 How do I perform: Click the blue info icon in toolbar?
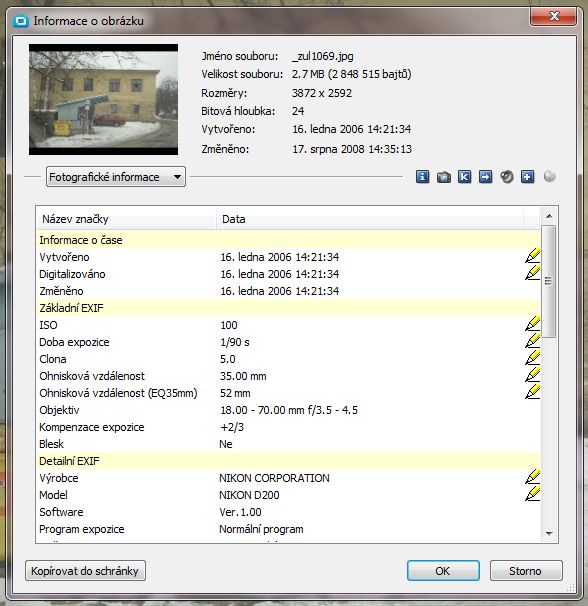[422, 177]
